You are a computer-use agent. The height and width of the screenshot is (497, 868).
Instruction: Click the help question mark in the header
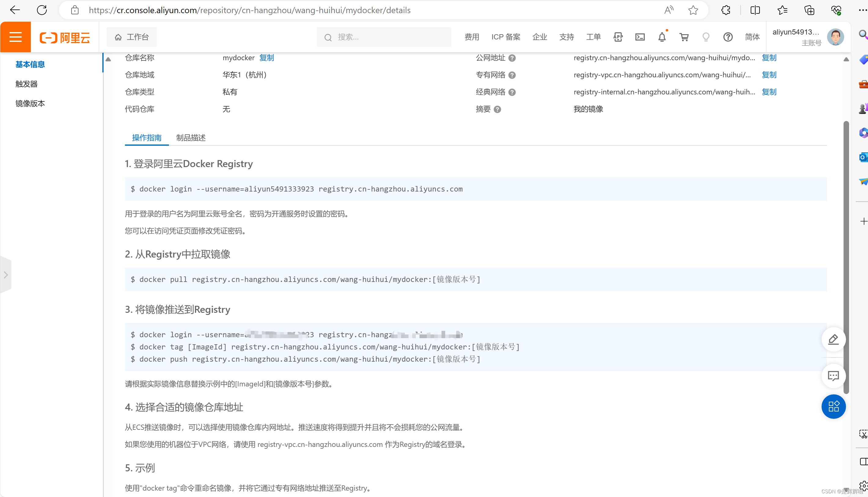pyautogui.click(x=728, y=37)
